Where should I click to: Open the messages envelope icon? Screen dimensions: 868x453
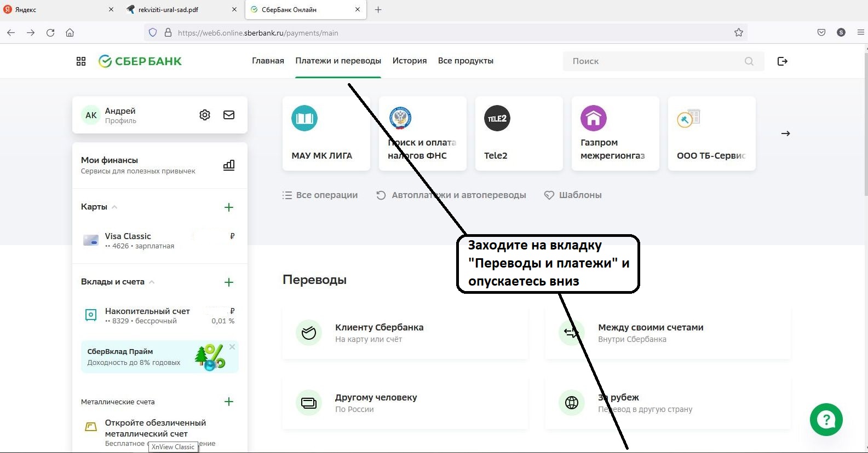tap(229, 115)
